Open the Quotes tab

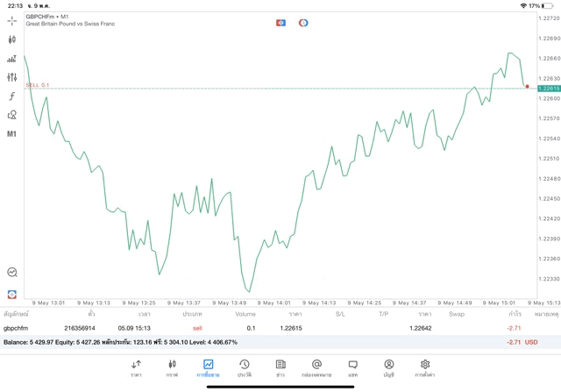point(136,368)
